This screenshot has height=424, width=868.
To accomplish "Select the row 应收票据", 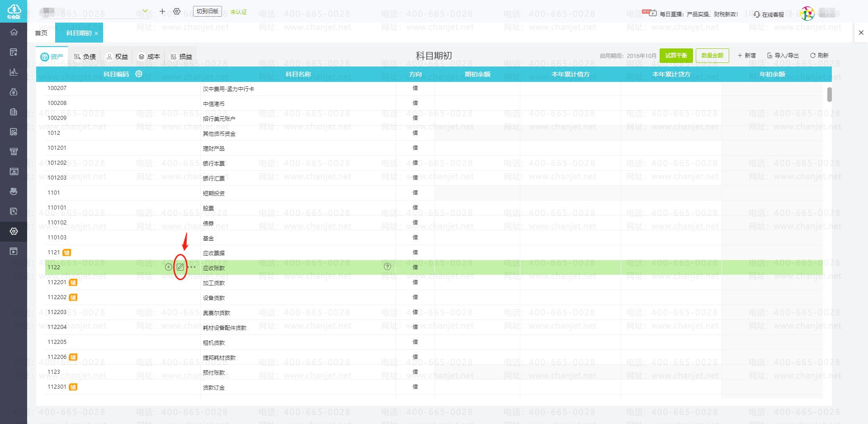I will click(x=434, y=252).
